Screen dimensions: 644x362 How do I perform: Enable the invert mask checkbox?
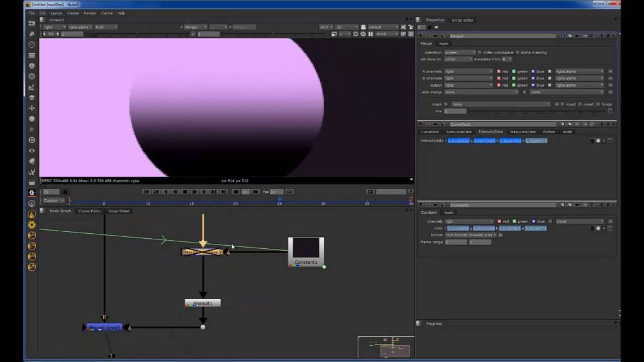[x=579, y=104]
